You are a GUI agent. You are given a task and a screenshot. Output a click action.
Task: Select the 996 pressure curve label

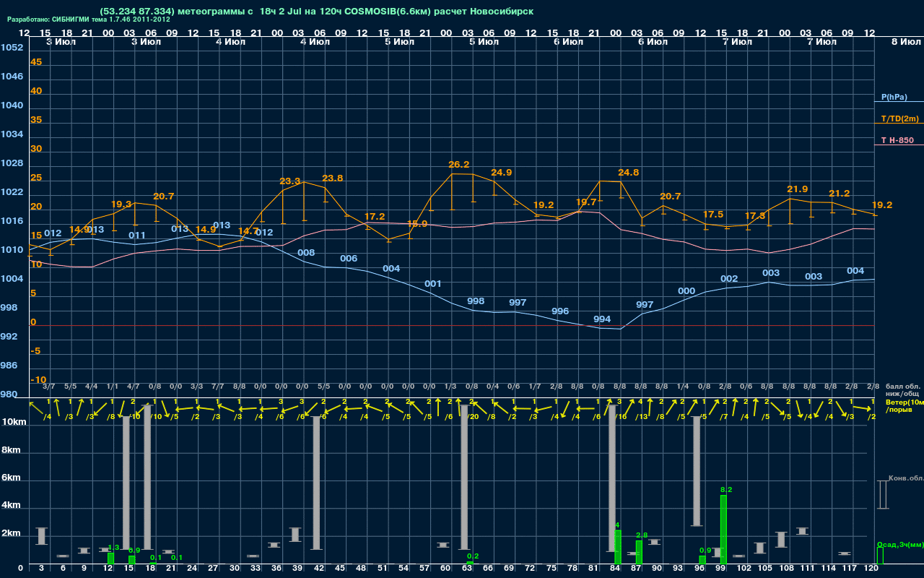coord(560,311)
